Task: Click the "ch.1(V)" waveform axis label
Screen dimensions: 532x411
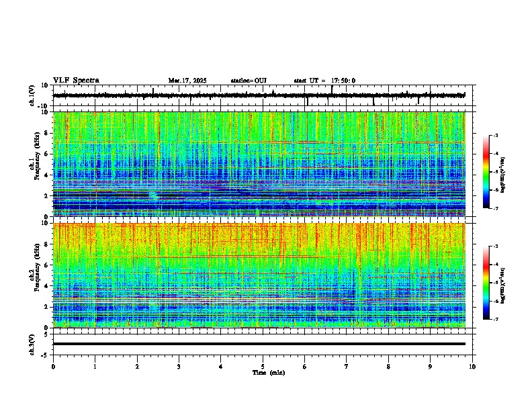Action: [x=32, y=95]
